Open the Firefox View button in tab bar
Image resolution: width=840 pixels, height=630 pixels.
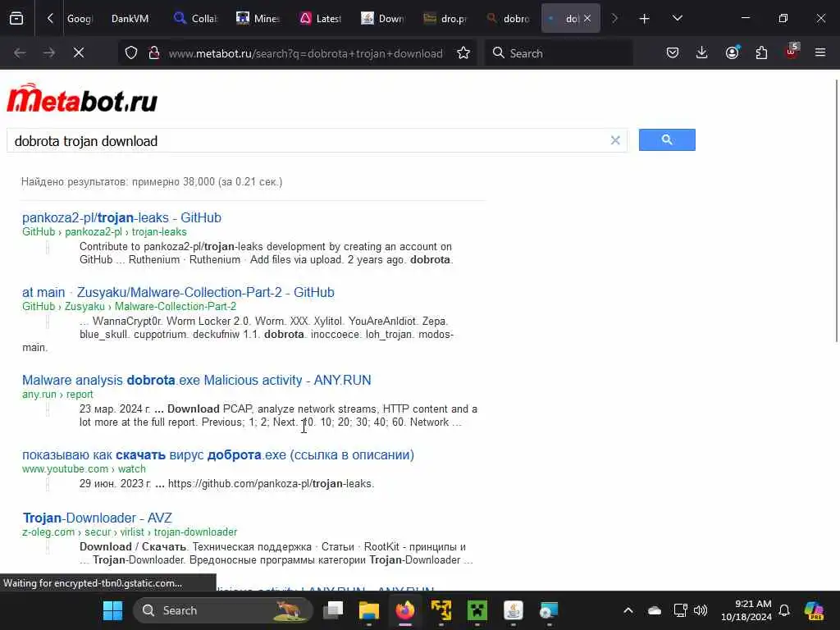[16, 19]
